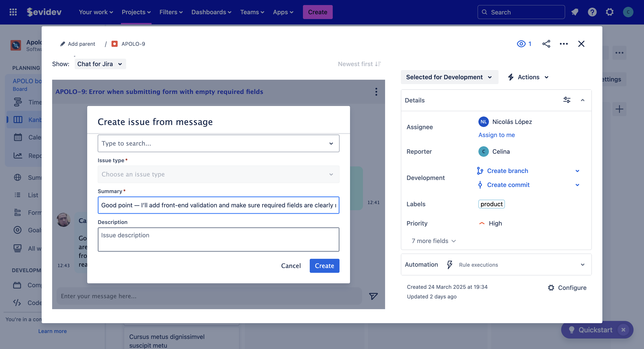Expand 7 more fields
This screenshot has height=349, width=644.
[434, 241]
